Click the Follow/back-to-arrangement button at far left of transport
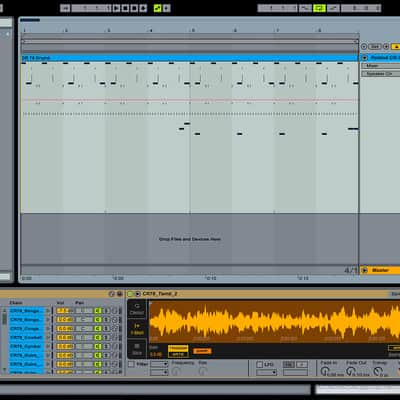The image size is (400, 400). 65,8
